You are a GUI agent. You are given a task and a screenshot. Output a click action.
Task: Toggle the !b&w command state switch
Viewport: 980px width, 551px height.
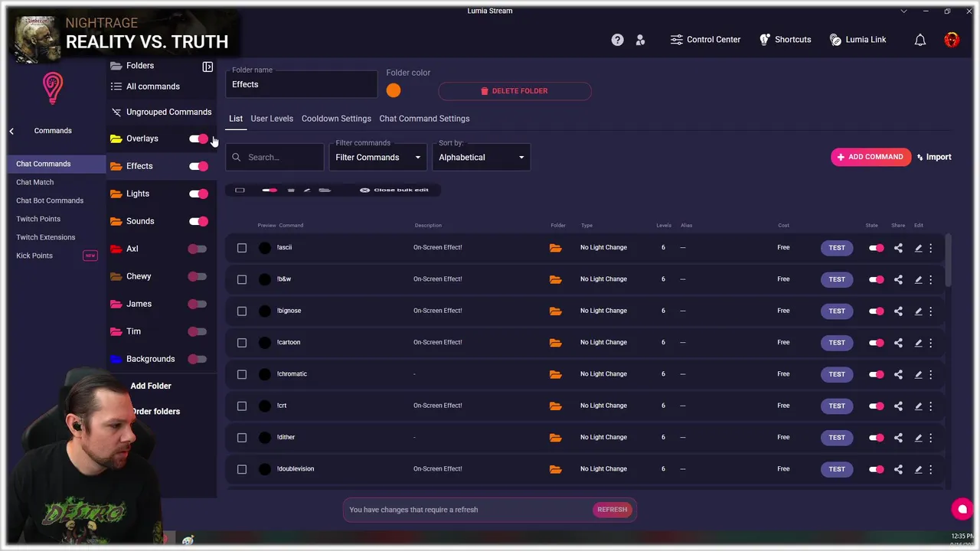[876, 279]
